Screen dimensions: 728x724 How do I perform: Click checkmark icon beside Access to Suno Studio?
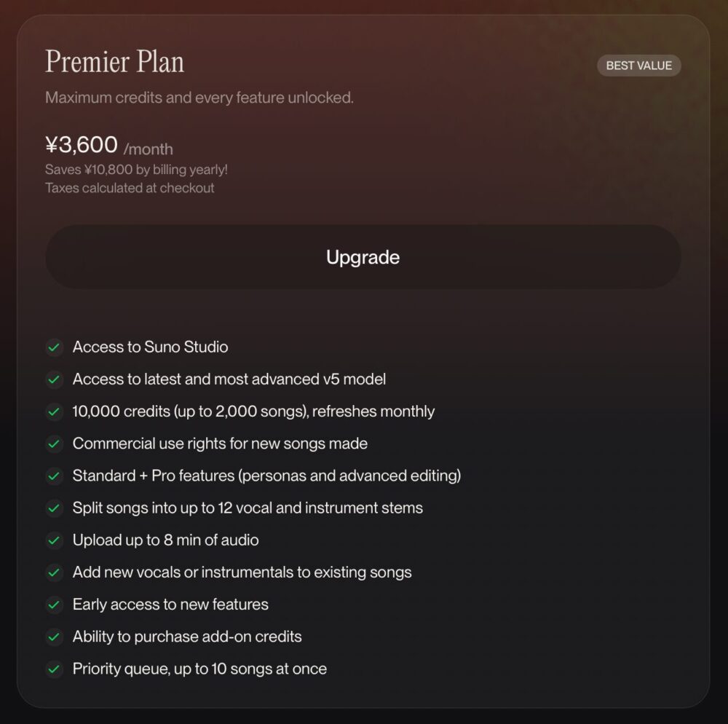click(x=54, y=347)
